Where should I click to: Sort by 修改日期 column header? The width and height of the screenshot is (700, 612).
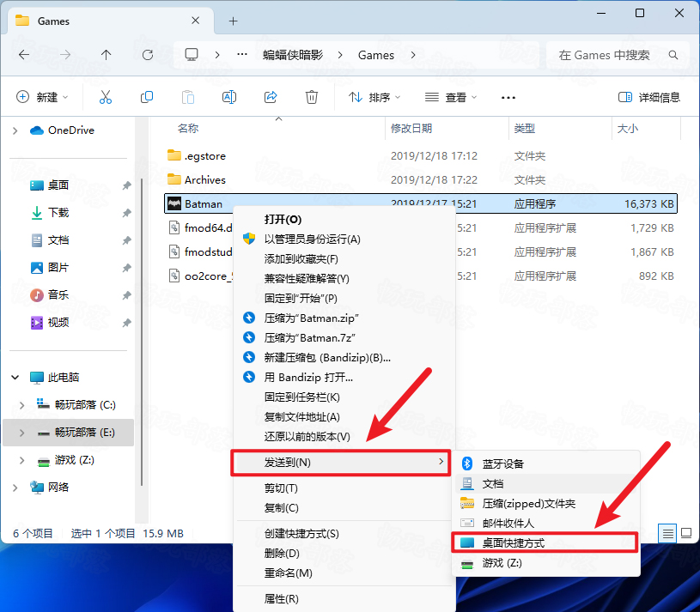(411, 129)
